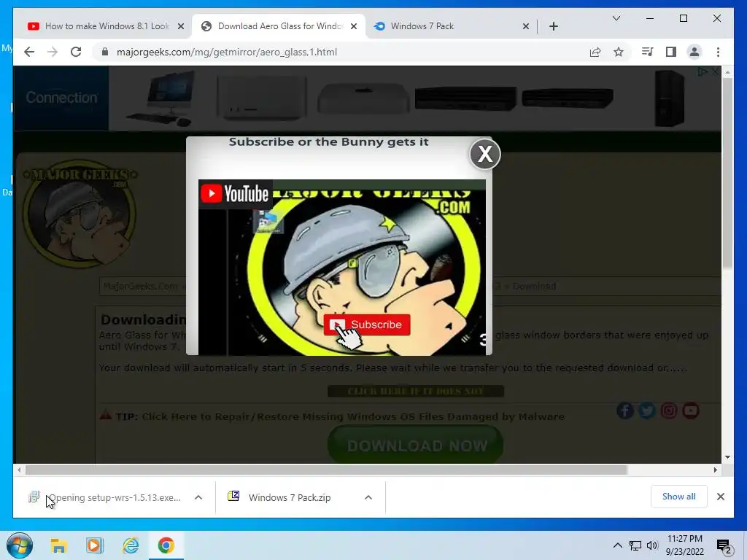Click the green DOWNLOAD NOW button

pyautogui.click(x=415, y=446)
